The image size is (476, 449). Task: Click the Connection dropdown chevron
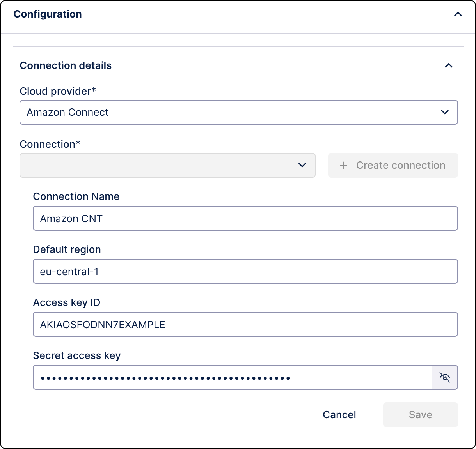coord(301,165)
